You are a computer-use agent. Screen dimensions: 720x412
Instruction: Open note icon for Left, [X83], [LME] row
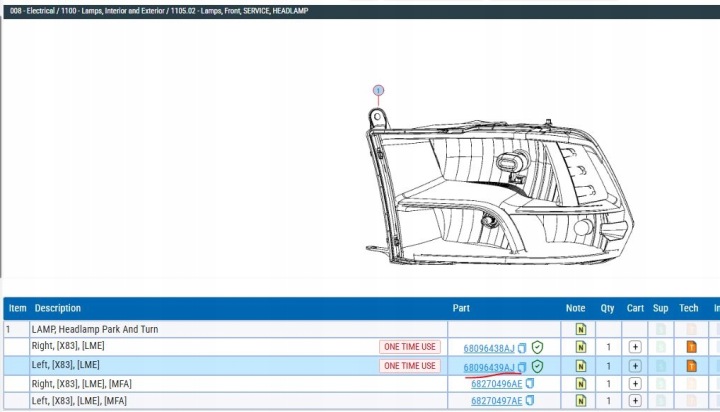pyautogui.click(x=581, y=366)
